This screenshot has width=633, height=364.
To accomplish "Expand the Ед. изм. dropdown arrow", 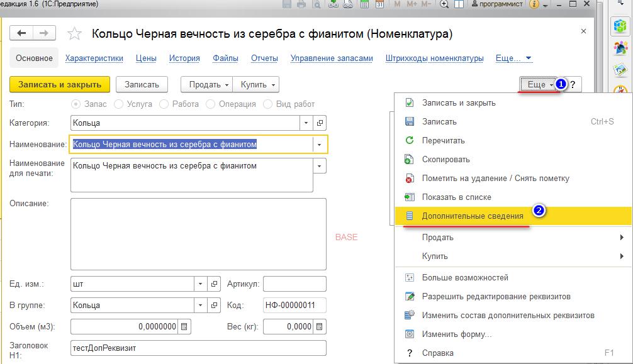I will point(200,284).
